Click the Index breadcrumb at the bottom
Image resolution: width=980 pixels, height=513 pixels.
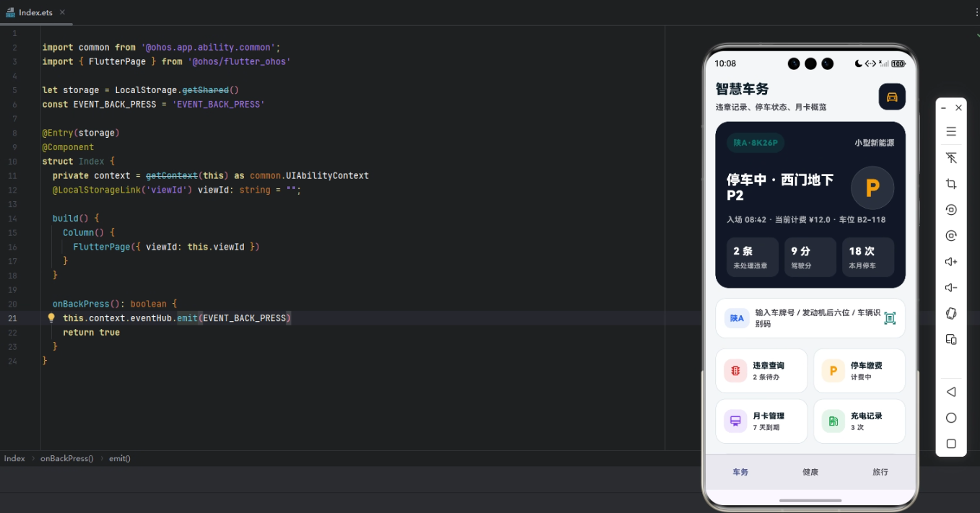[14, 458]
